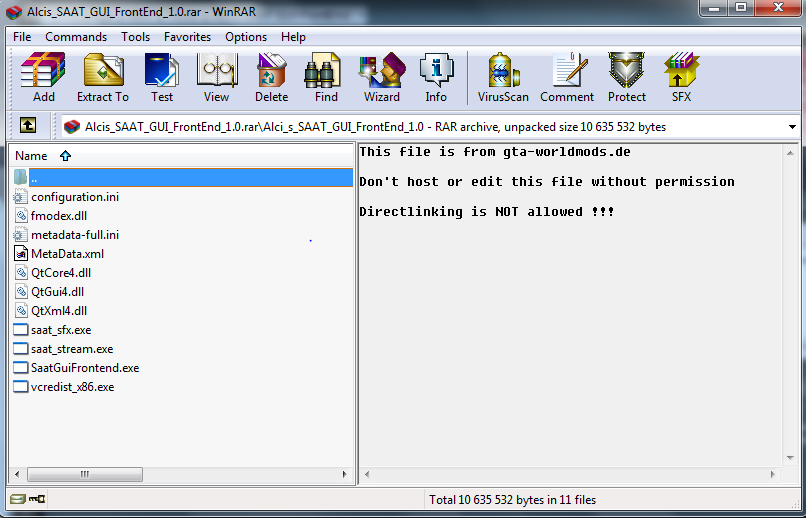Click comment pane scroll right arrow
Image resolution: width=806 pixels, height=518 pixels.
pos(773,474)
